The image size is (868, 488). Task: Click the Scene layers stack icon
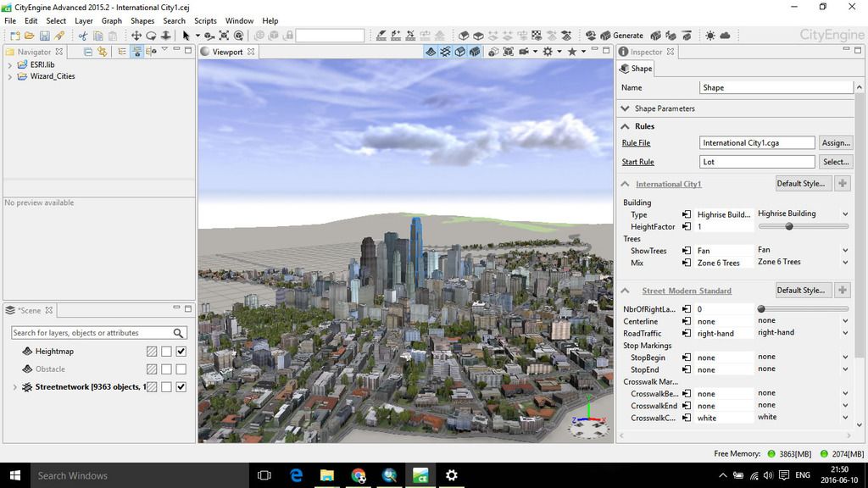click(x=10, y=310)
